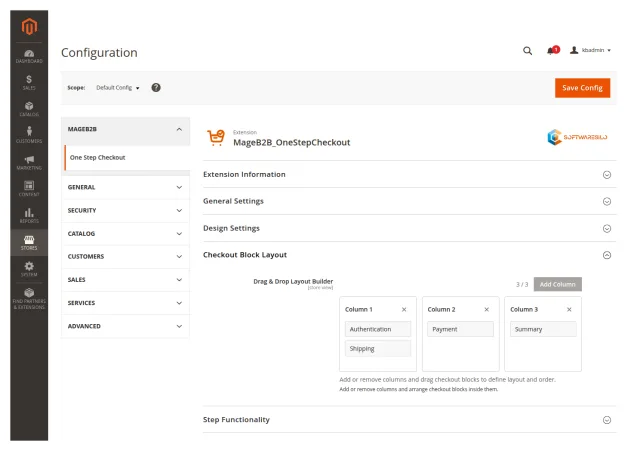Click the Magento logo icon

pyautogui.click(x=29, y=27)
